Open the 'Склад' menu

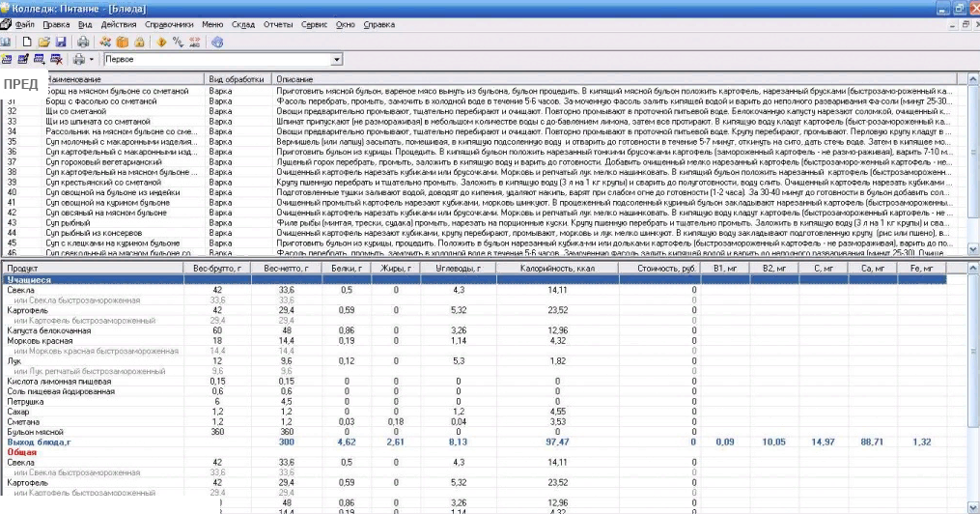(x=243, y=24)
